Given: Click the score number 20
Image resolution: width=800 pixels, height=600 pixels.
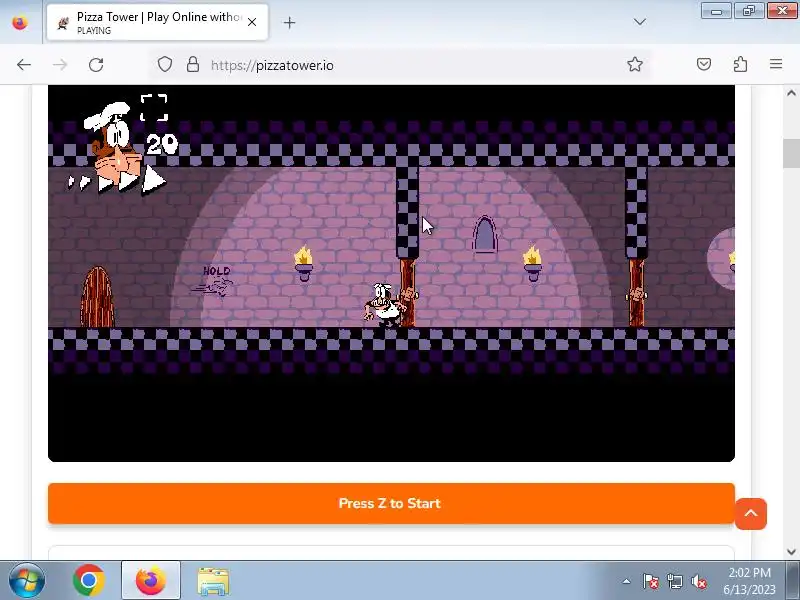Looking at the screenshot, I should (162, 144).
